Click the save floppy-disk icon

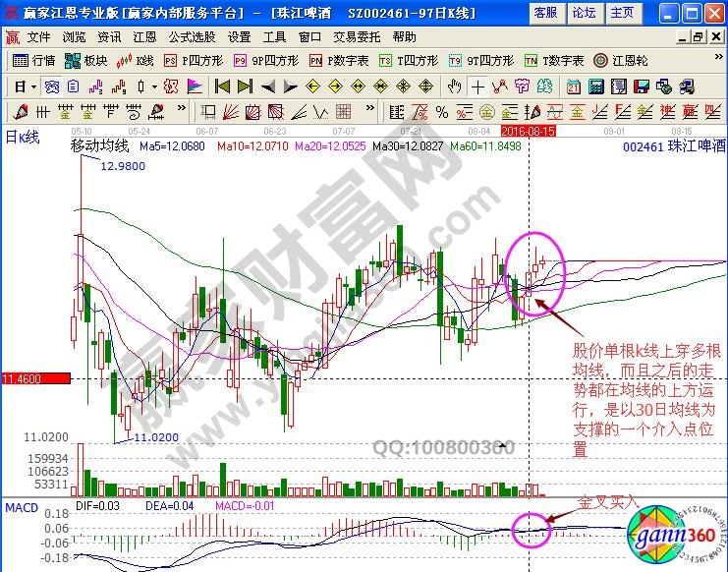point(642,86)
